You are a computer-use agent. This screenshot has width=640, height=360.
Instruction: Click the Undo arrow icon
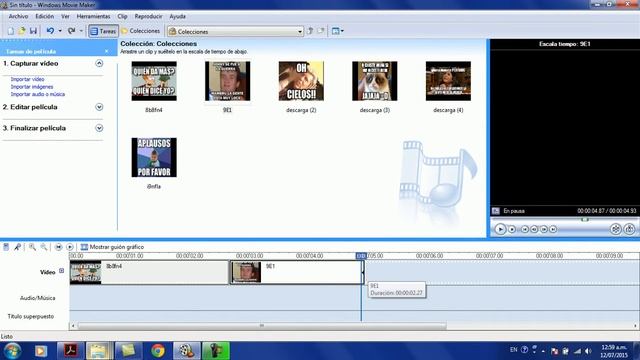click(x=50, y=31)
